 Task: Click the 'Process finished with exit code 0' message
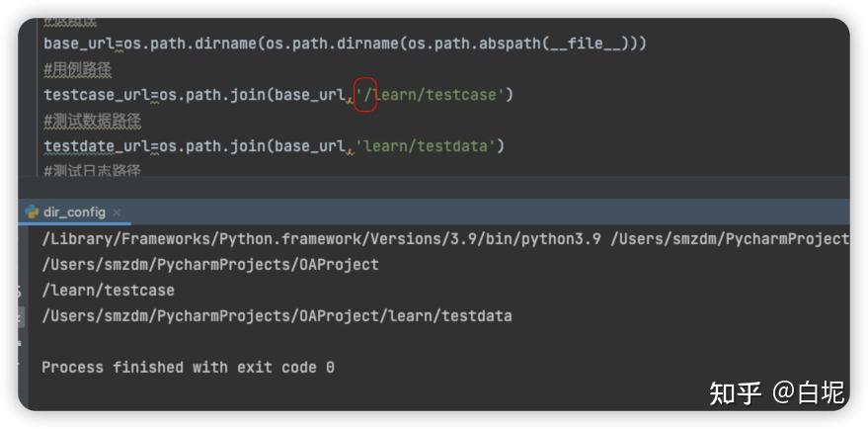click(188, 367)
